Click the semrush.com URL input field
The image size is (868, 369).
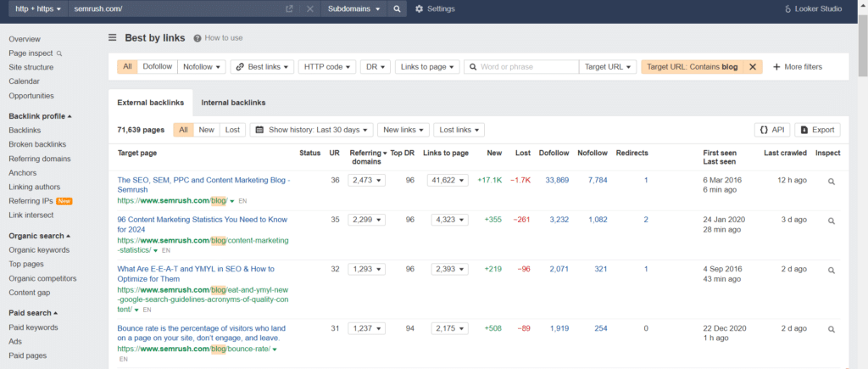point(176,8)
